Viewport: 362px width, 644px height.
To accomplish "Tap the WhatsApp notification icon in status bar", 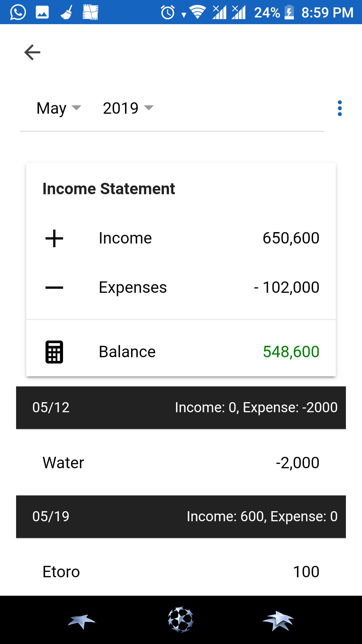I will [x=18, y=12].
